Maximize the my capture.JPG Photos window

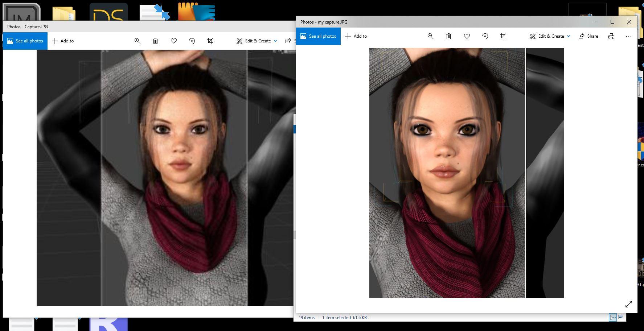(612, 22)
